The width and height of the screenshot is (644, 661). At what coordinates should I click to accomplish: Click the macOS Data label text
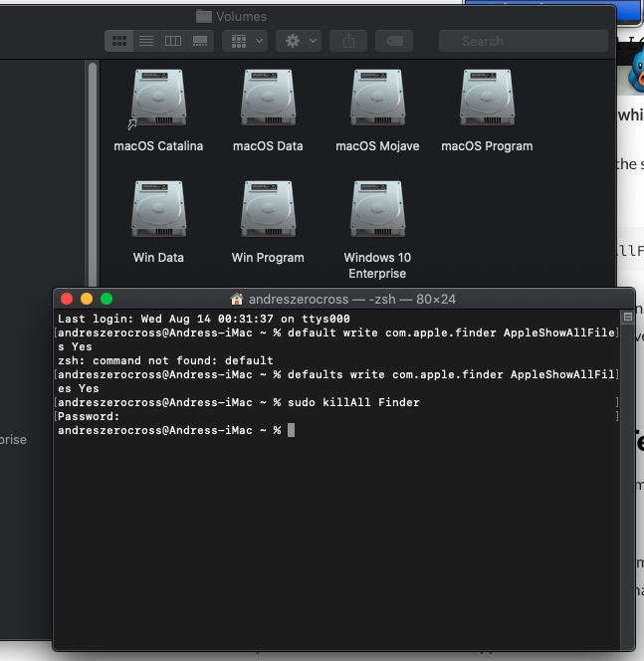coord(268,146)
